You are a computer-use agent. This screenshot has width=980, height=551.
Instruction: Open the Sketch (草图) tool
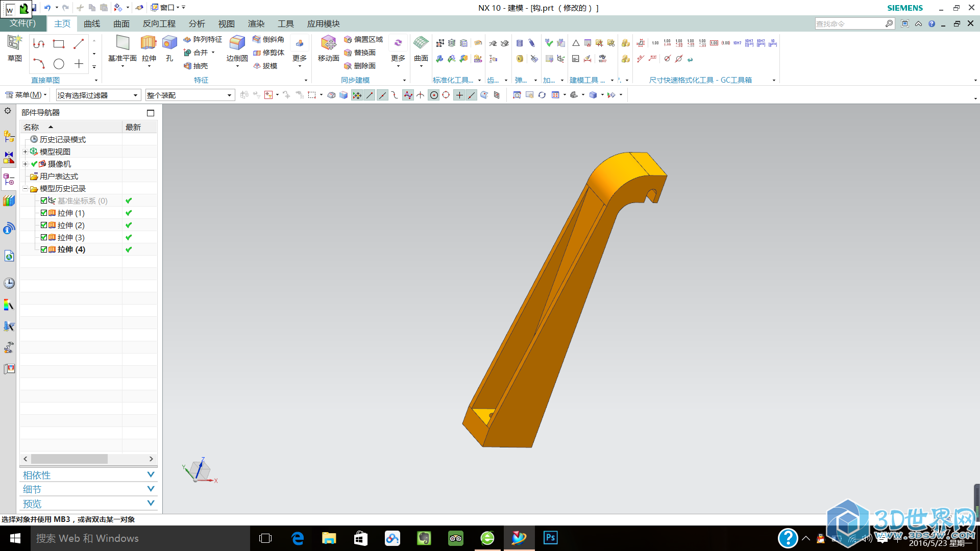point(14,48)
